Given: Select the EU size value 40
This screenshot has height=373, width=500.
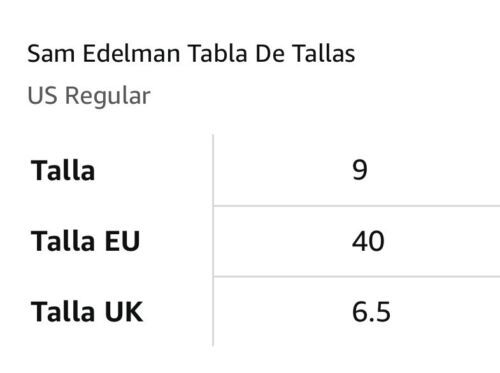Looking at the screenshot, I should point(368,241).
